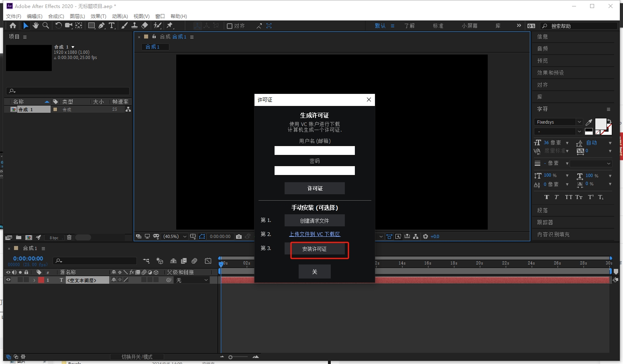Click the timeline zoom slider
This screenshot has height=364, width=623.
(238, 357)
